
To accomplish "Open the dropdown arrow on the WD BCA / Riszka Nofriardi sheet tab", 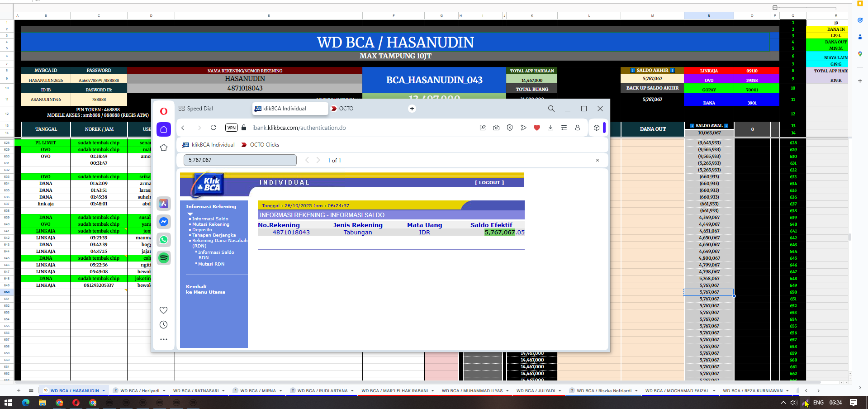I will 636,390.
